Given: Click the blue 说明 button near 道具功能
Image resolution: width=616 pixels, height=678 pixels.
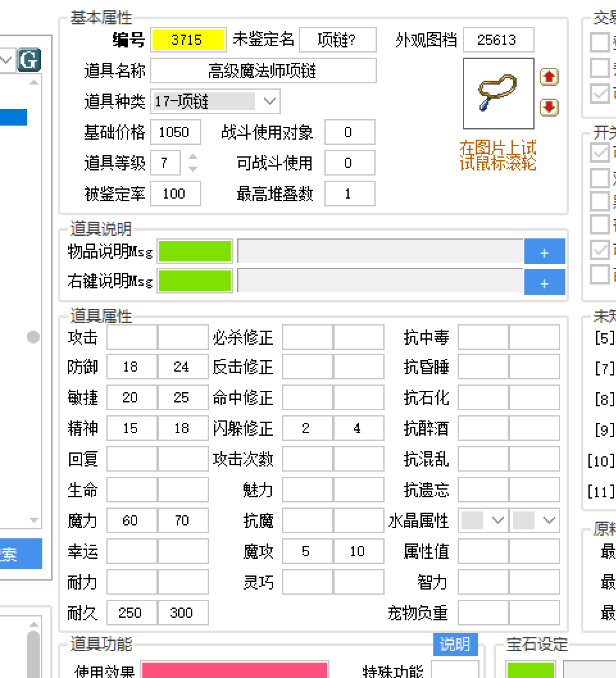Looking at the screenshot, I should coord(456,645).
